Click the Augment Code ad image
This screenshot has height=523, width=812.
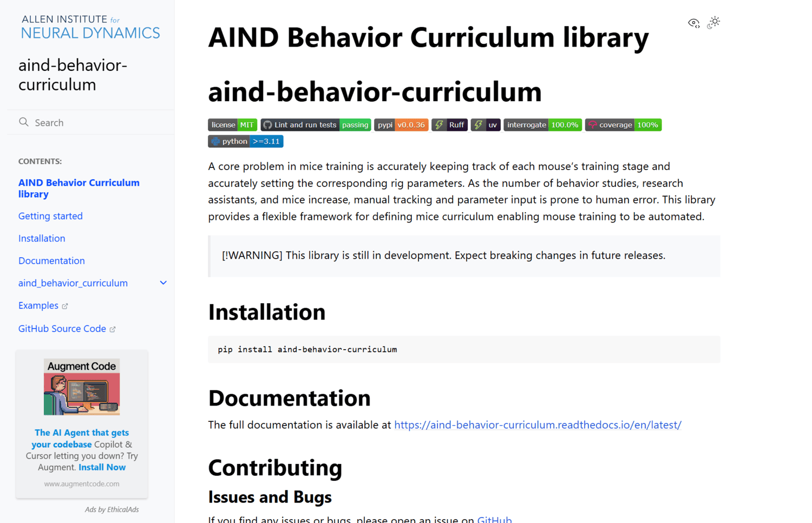tap(82, 387)
